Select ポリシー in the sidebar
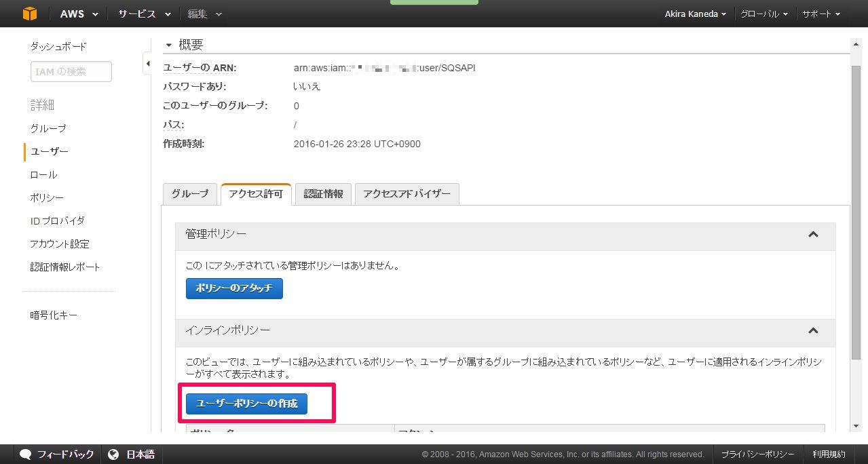The image size is (868, 464). click(47, 197)
